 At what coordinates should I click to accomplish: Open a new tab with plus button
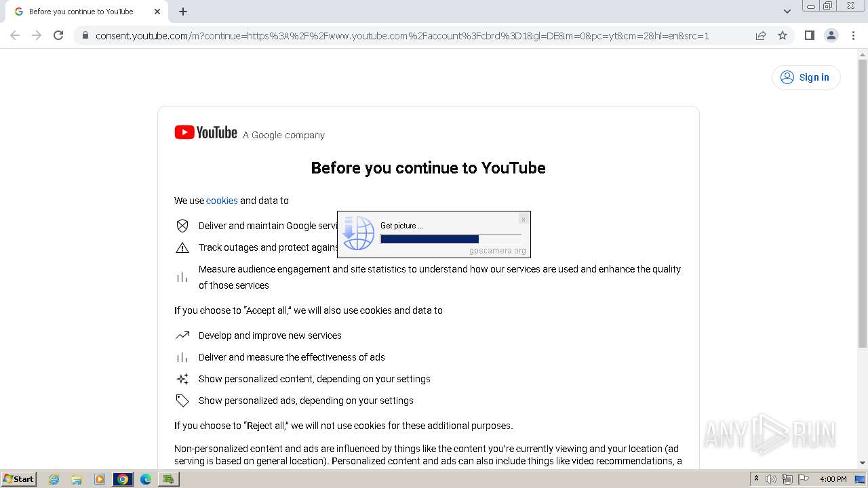183,12
